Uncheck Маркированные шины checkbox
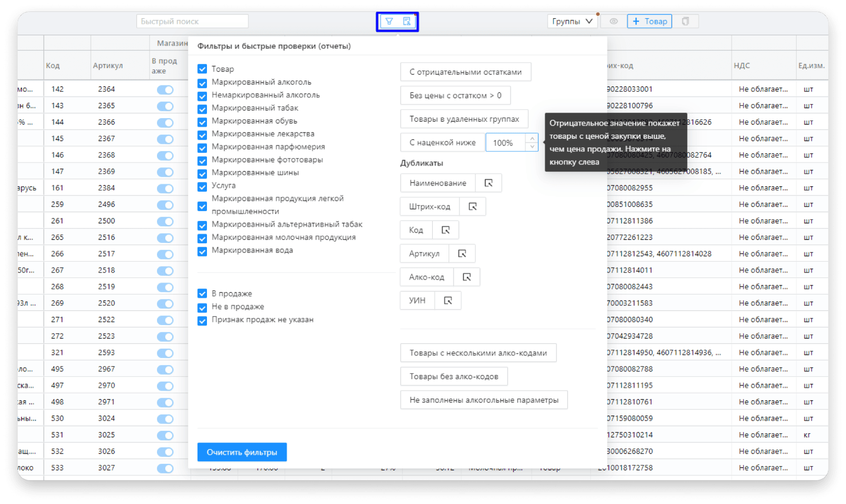 [x=202, y=174]
